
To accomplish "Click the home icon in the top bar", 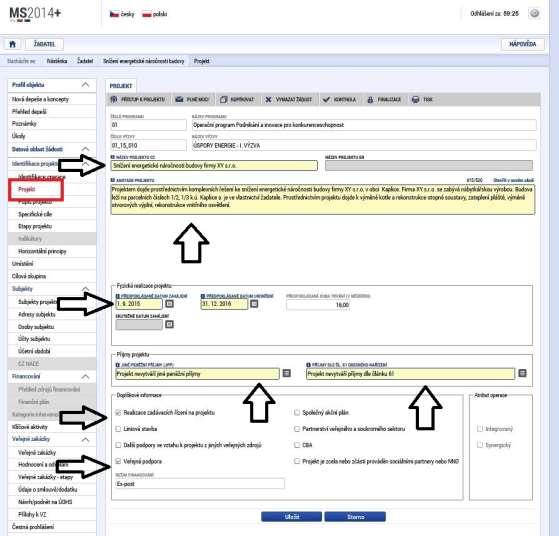I will pyautogui.click(x=12, y=44).
